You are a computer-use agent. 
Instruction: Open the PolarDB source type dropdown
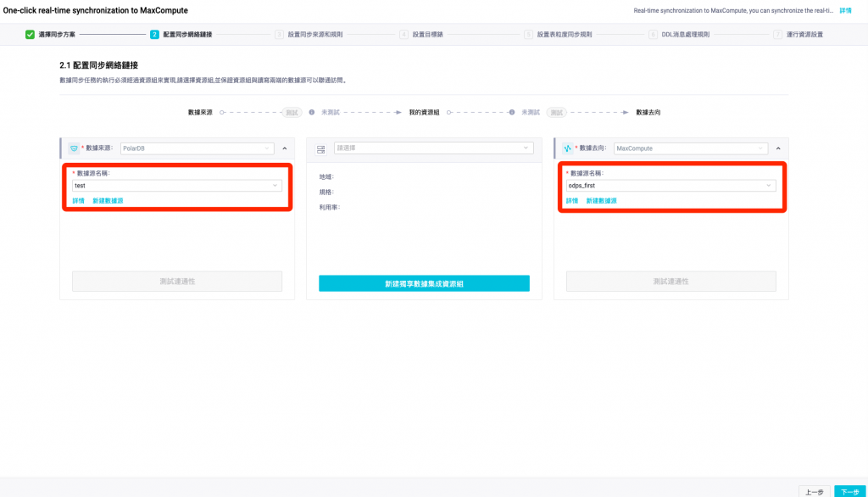[x=197, y=148]
